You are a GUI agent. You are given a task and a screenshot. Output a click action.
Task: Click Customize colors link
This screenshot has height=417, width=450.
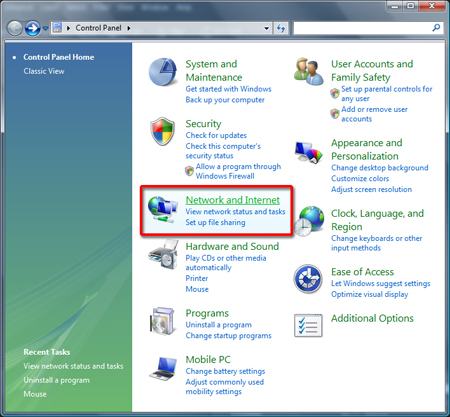point(360,179)
